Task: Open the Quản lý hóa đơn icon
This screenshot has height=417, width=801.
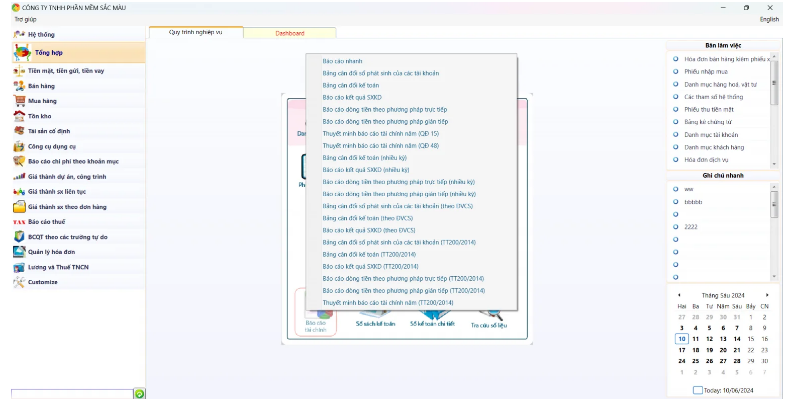Action: 19,252
